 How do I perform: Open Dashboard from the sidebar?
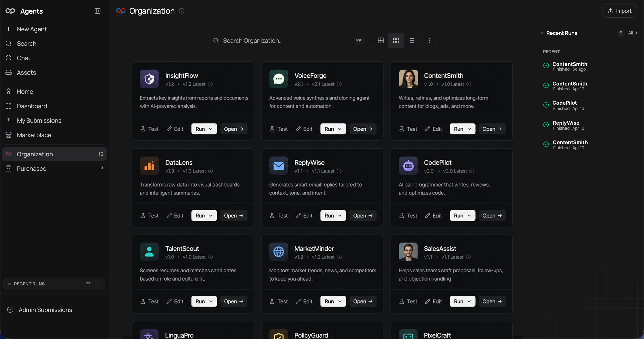click(x=54, y=106)
